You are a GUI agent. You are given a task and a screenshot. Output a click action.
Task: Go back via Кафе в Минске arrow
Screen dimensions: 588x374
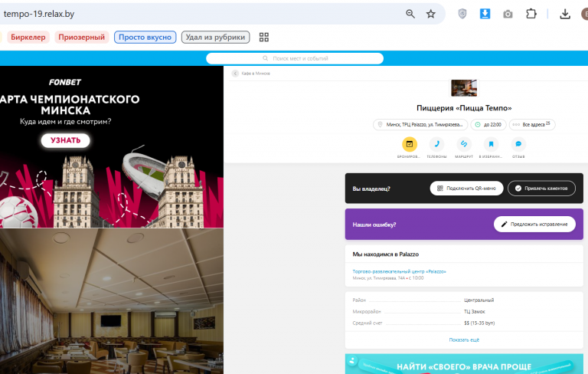click(x=235, y=74)
